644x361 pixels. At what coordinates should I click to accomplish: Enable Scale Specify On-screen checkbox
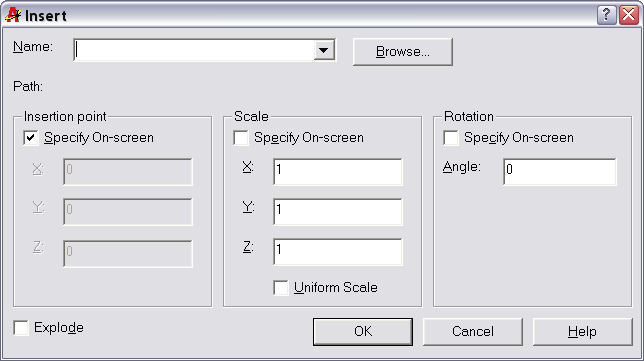point(241,138)
